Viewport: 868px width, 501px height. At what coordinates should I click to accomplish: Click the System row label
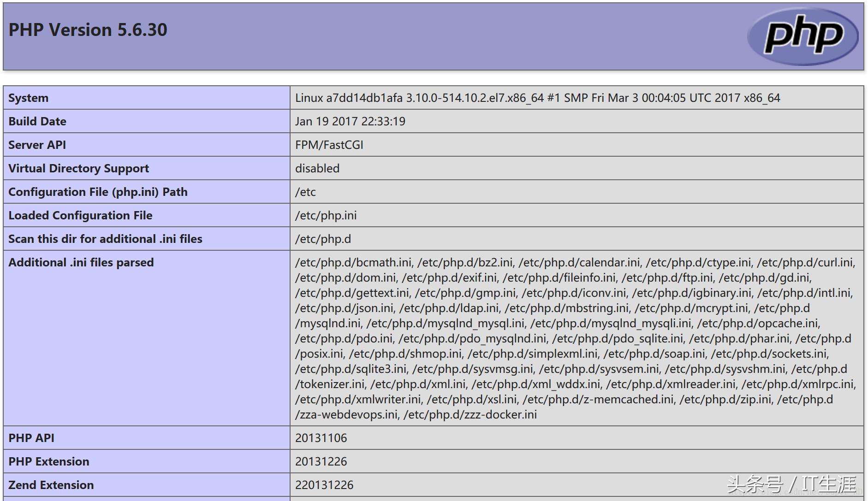(28, 98)
